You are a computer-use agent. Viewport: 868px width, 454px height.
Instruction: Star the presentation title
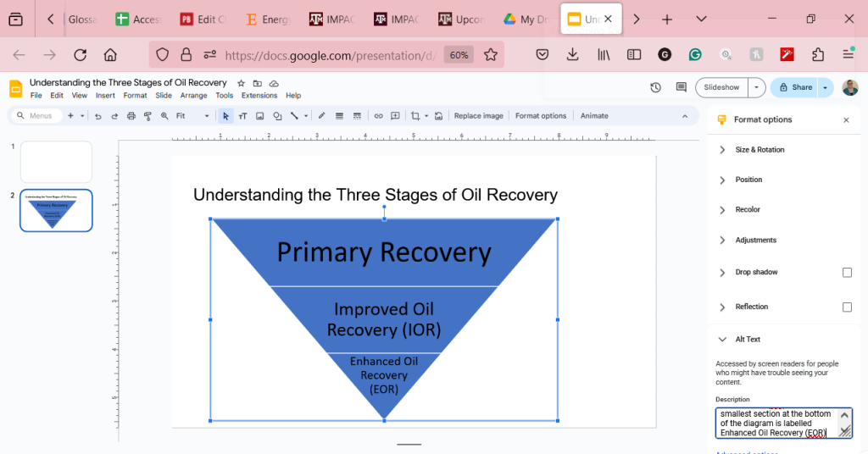(x=241, y=84)
